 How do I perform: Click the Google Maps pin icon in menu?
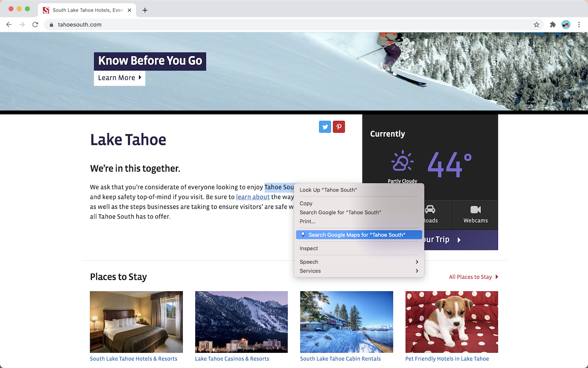[303, 235]
